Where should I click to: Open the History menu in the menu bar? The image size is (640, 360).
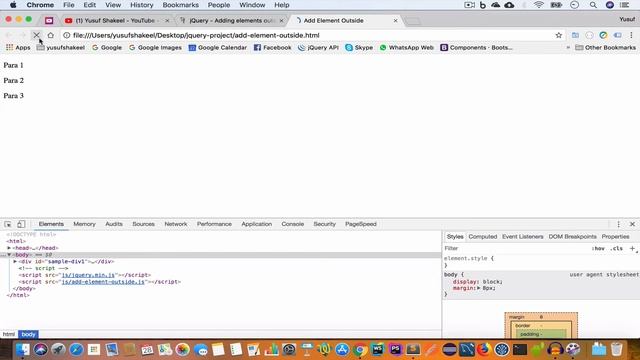(142, 5)
